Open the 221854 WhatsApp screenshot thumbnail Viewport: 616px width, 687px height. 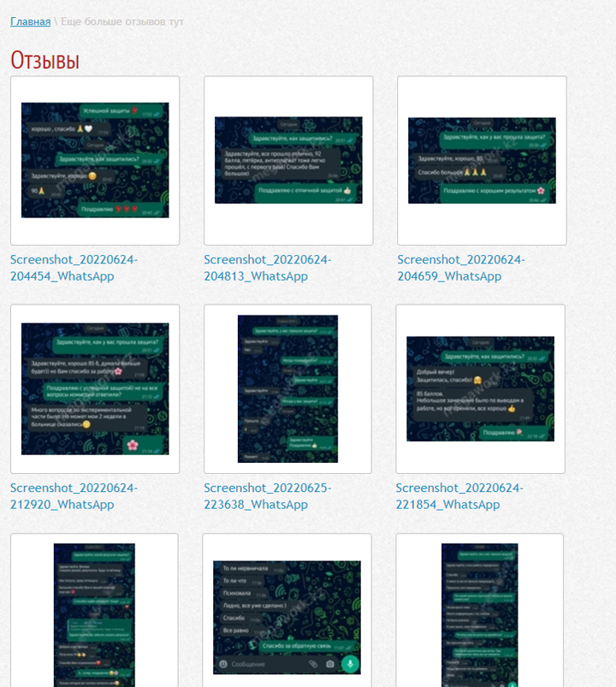[480, 388]
